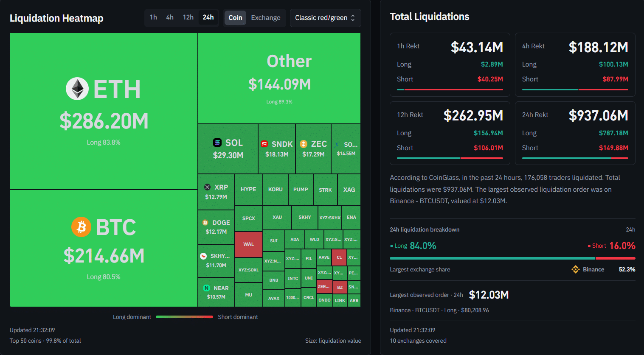Screen dimensions: 644x355
Task: Open the Other $144.09M heatmap tile
Action: tap(279, 78)
